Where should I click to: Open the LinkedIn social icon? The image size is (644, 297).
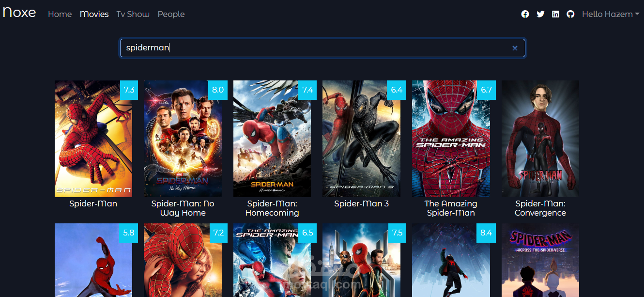(555, 14)
